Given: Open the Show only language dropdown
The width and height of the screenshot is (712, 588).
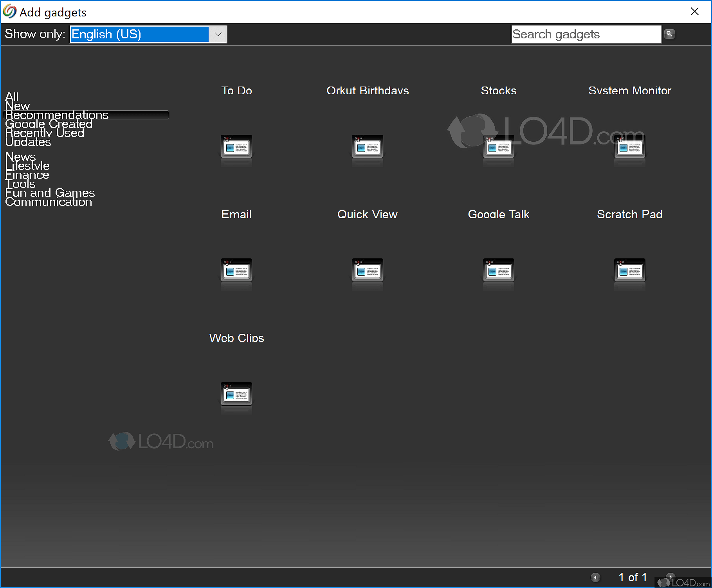Looking at the screenshot, I should [148, 34].
